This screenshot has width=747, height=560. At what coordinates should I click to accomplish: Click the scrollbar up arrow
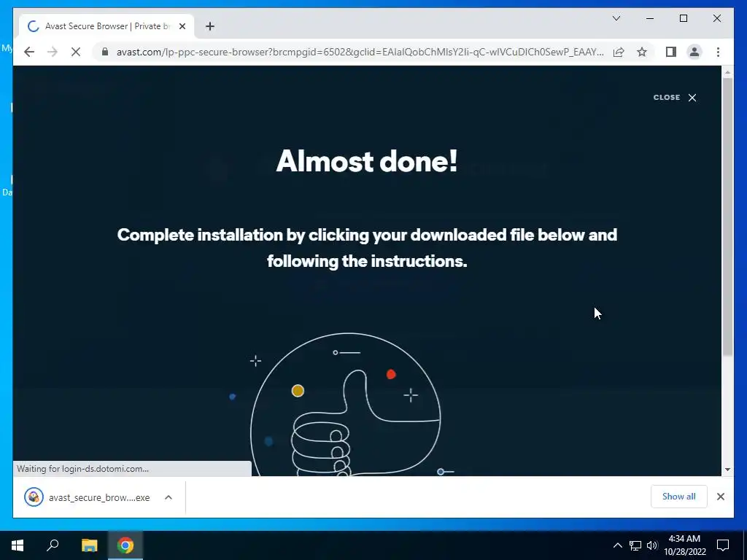[727, 72]
